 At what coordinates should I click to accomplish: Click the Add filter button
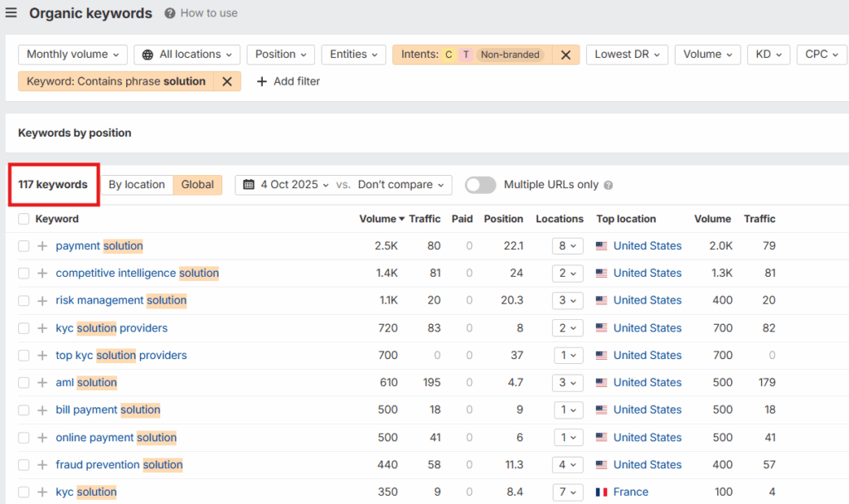pos(288,81)
